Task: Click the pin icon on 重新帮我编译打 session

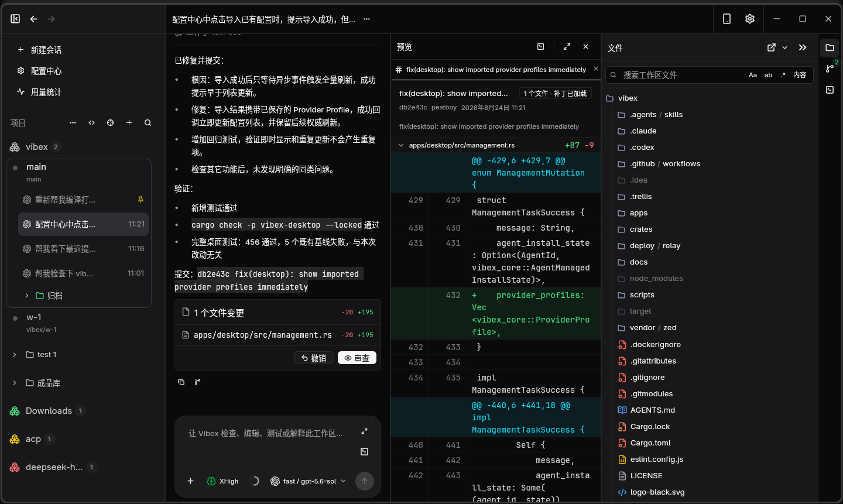Action: point(140,200)
